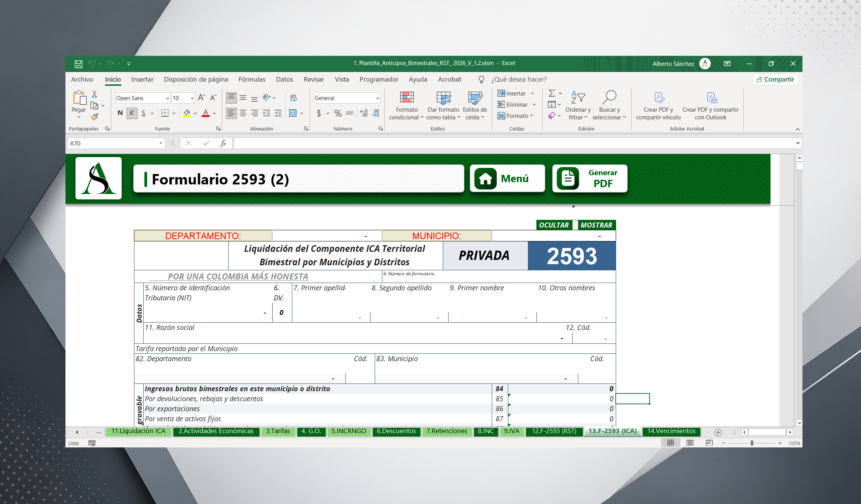
Task: Click the AutoSum sigma icon
Action: (x=552, y=94)
